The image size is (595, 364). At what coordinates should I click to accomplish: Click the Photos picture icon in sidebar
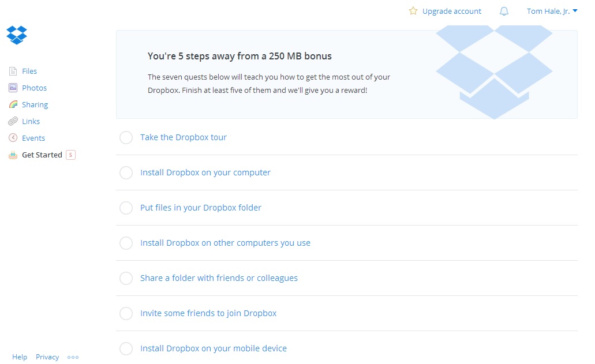pyautogui.click(x=13, y=88)
